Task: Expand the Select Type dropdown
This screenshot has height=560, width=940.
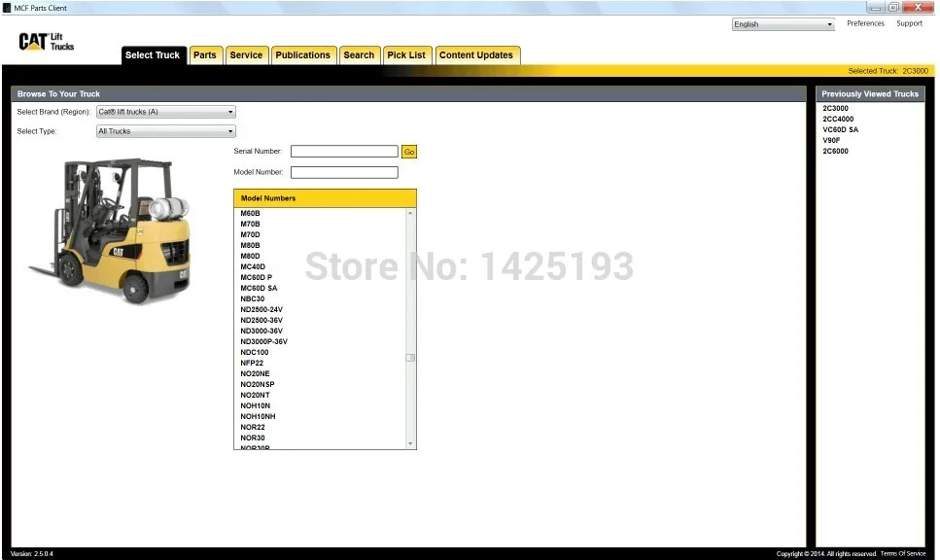Action: point(166,131)
